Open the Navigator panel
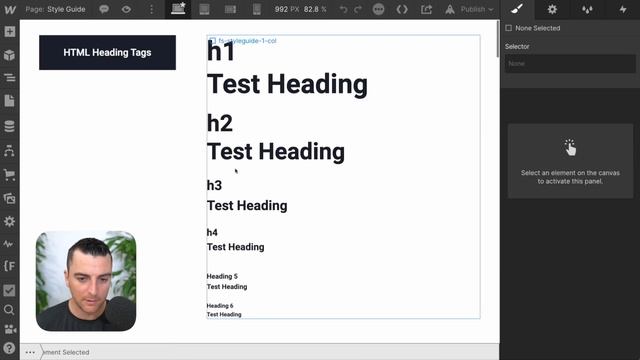The width and height of the screenshot is (640, 360). pyautogui.click(x=9, y=77)
